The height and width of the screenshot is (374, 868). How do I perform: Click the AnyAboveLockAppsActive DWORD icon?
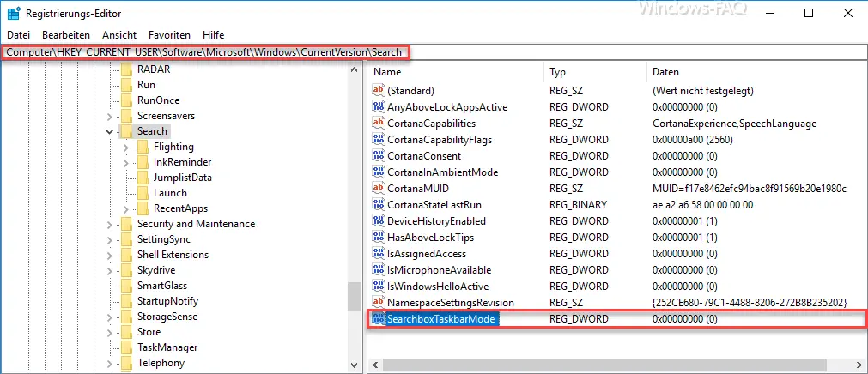tap(379, 106)
